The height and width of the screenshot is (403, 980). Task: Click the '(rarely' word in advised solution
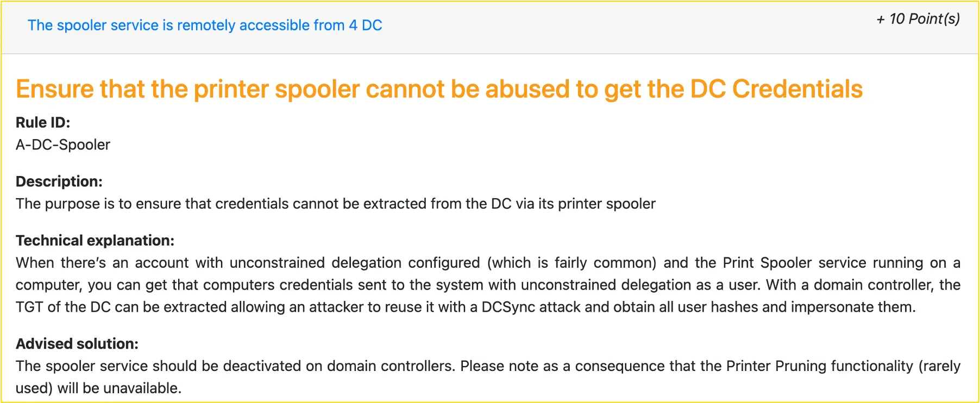939,366
